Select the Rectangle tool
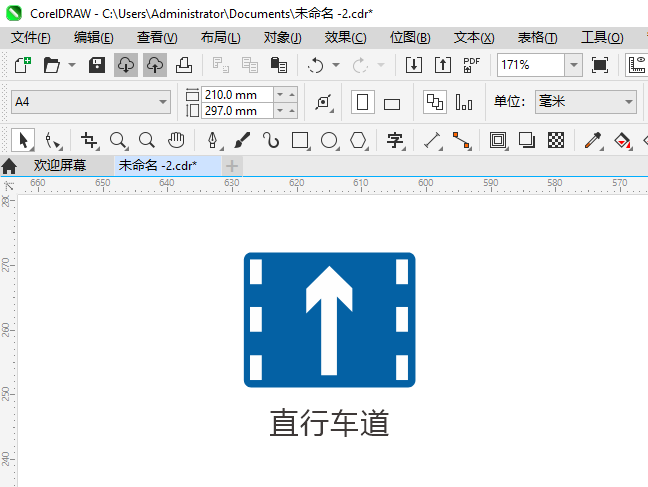Screen dimensions: 648x487 coord(300,141)
